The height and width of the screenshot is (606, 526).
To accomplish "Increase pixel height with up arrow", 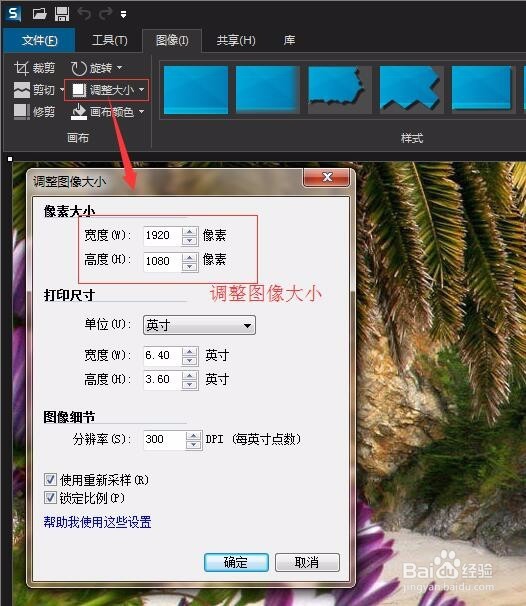I will click(189, 257).
